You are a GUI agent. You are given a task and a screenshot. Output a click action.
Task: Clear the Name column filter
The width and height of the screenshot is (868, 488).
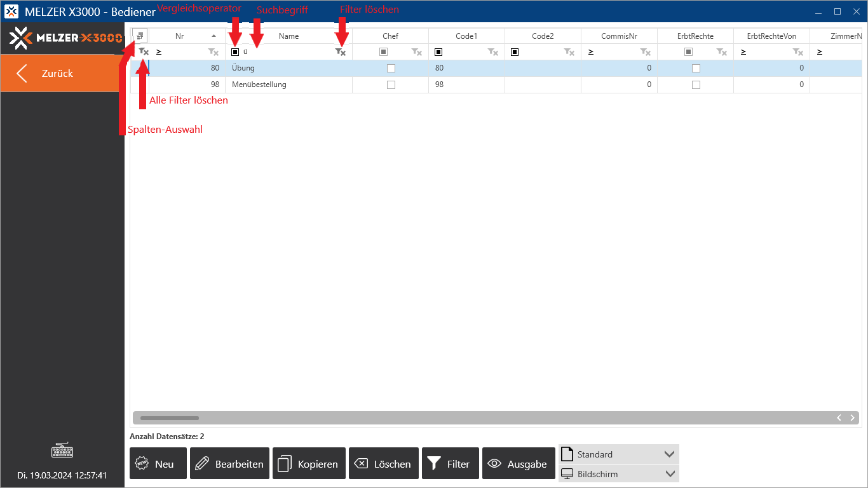point(341,52)
